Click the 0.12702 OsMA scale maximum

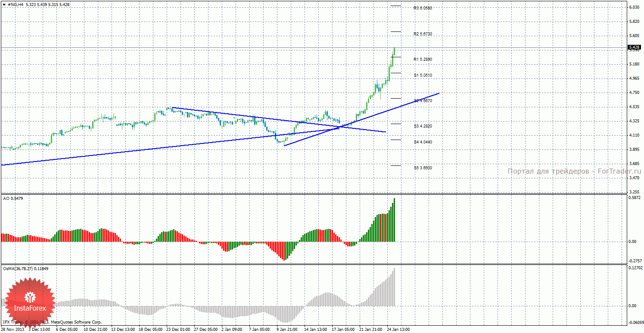click(x=635, y=267)
